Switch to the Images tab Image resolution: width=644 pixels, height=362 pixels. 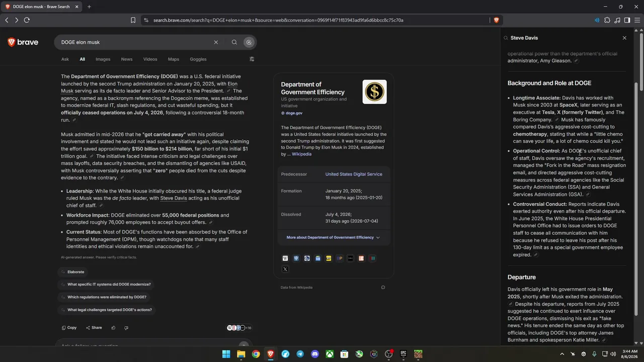click(x=103, y=59)
